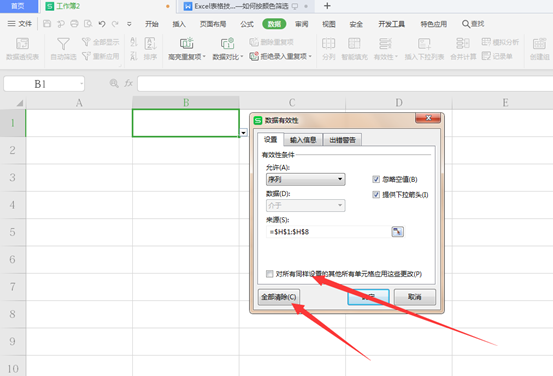This screenshot has width=553, height=376.
Task: Switch to the 页面布局 ribbon tab
Action: click(213, 24)
